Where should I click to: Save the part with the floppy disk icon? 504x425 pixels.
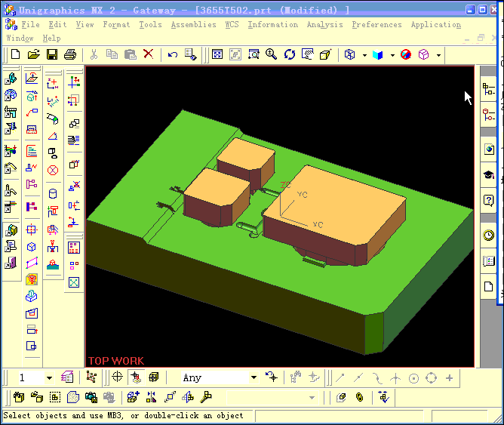point(52,54)
